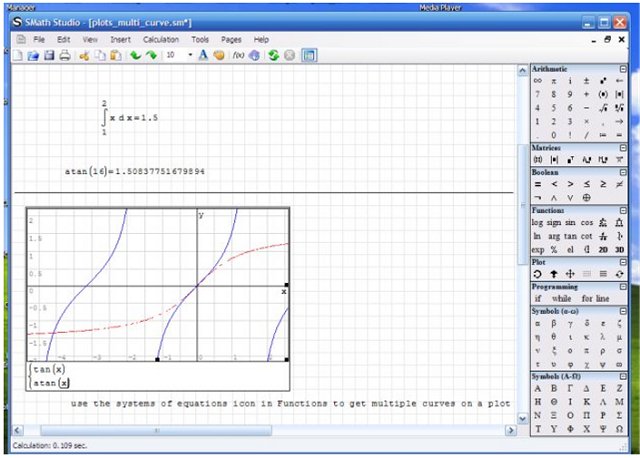Collapse the Programming panel
Image resolution: width=640 pixels, height=458 pixels.
click(x=623, y=287)
